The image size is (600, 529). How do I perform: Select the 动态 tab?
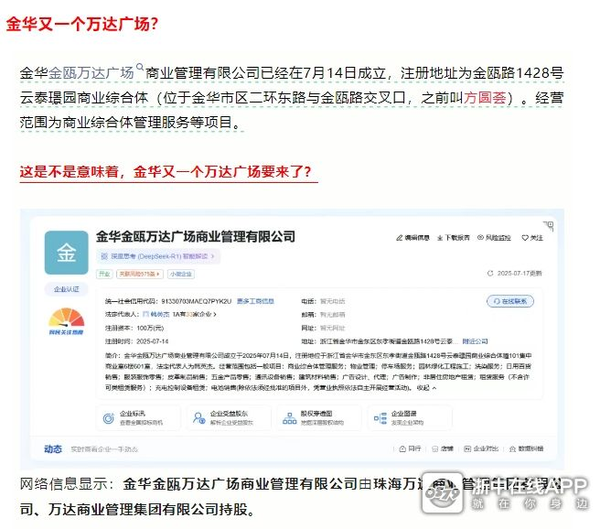53,449
